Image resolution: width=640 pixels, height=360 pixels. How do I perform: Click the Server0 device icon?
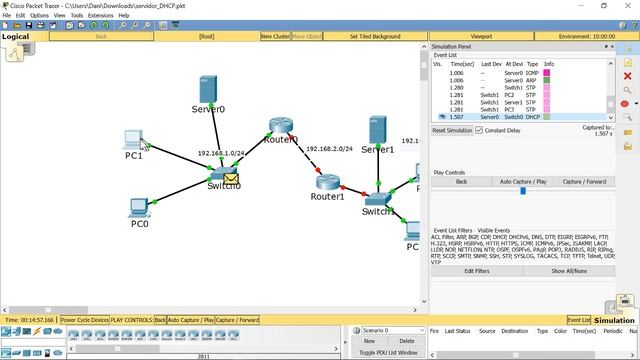pyautogui.click(x=208, y=89)
